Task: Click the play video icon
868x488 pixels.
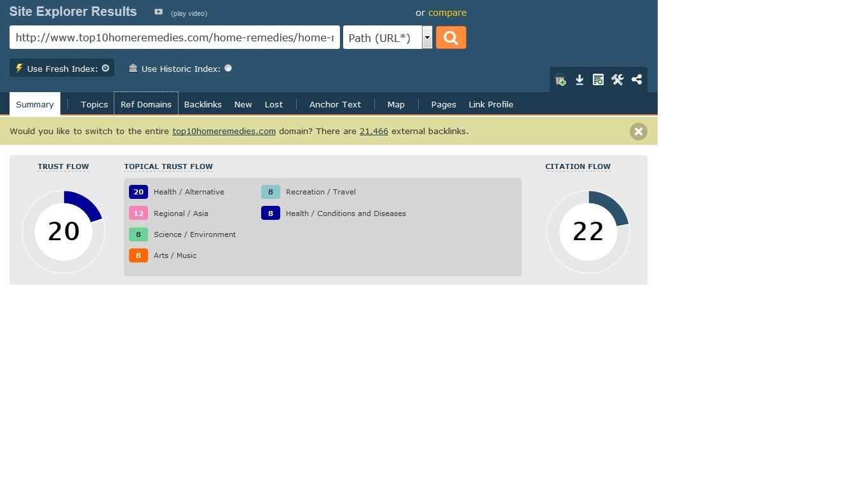Action: click(158, 11)
